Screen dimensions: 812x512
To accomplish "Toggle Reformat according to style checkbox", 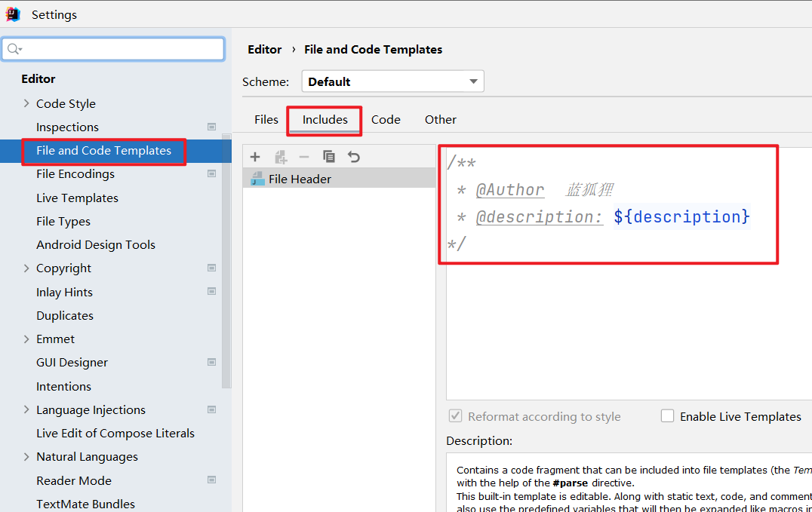I will [455, 416].
